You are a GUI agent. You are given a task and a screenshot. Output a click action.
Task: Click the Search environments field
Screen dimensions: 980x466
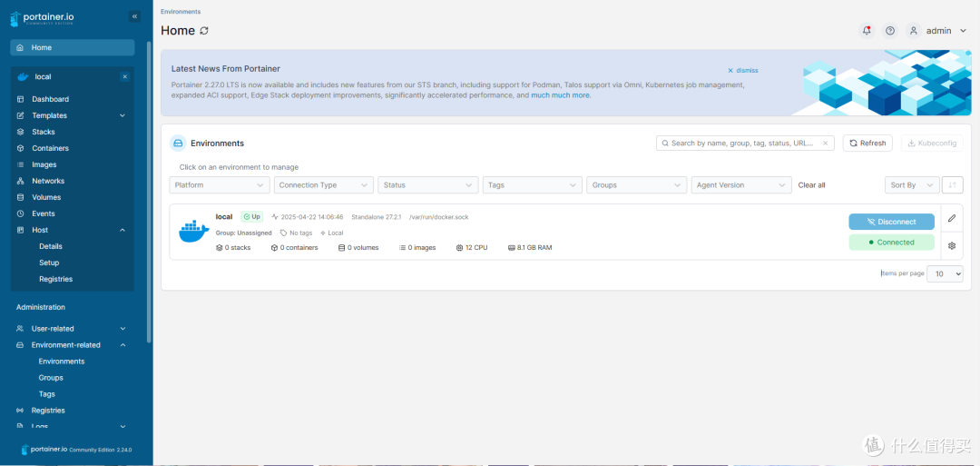click(x=745, y=144)
